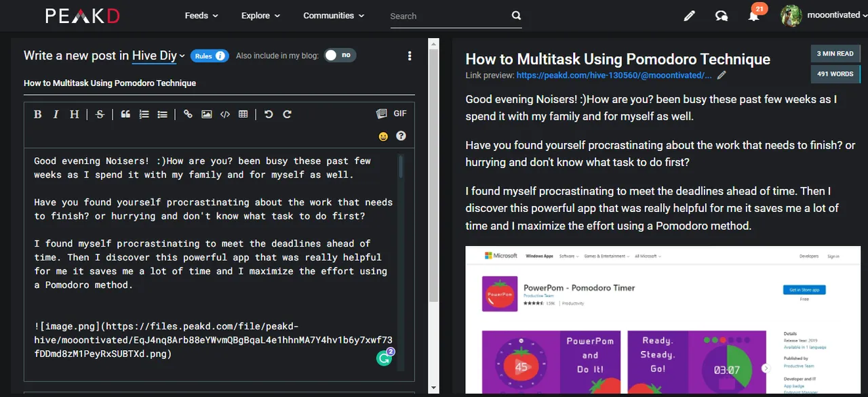This screenshot has width=868, height=397.
Task: Open the Grammarly badge in the editor
Action: coord(384,358)
